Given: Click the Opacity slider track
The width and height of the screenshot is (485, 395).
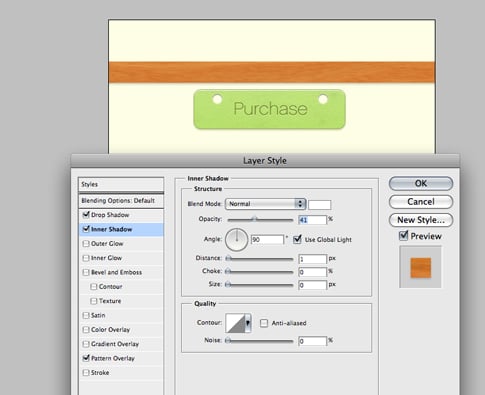Looking at the screenshot, I should pyautogui.click(x=260, y=220).
